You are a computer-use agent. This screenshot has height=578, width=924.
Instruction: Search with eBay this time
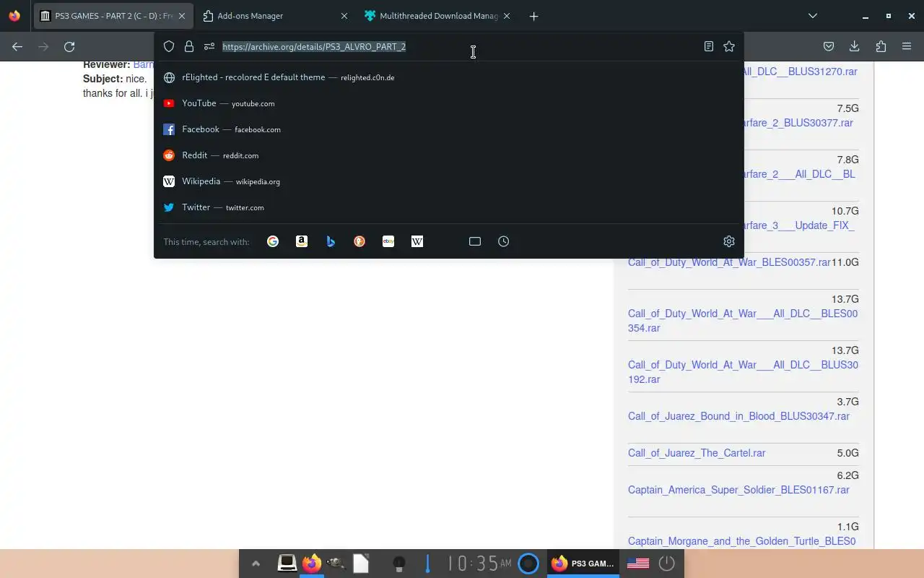(x=388, y=241)
